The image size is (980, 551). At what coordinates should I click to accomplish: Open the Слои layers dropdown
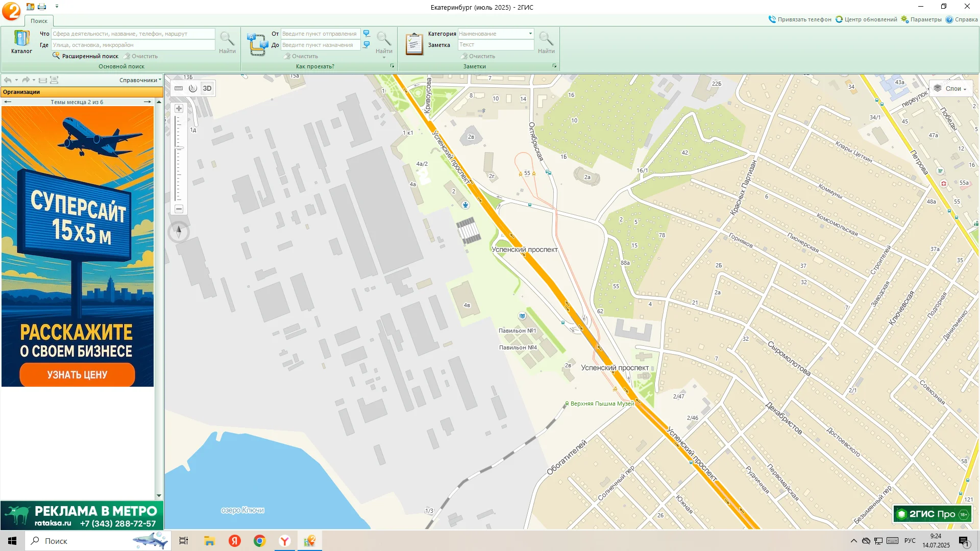click(x=951, y=89)
